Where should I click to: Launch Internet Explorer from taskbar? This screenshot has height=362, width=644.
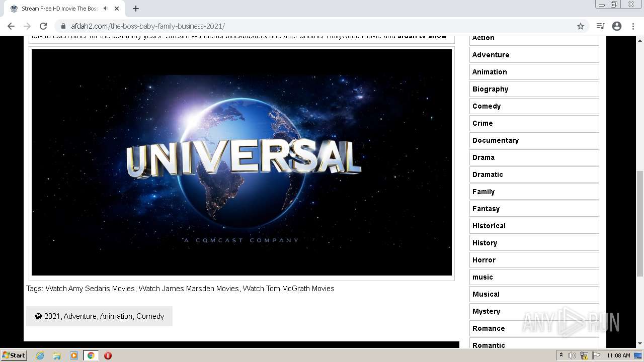[x=40, y=355]
